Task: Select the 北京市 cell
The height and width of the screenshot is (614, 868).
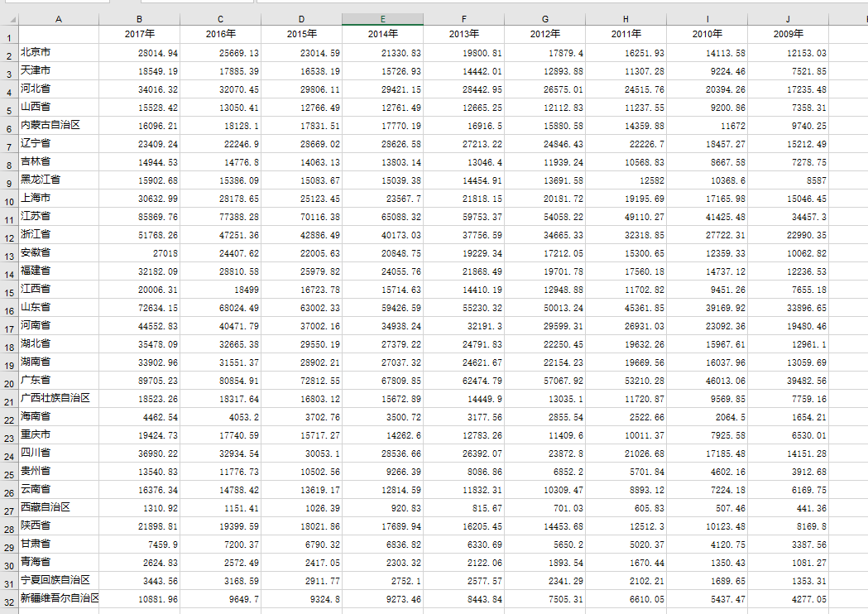Action: click(59, 53)
